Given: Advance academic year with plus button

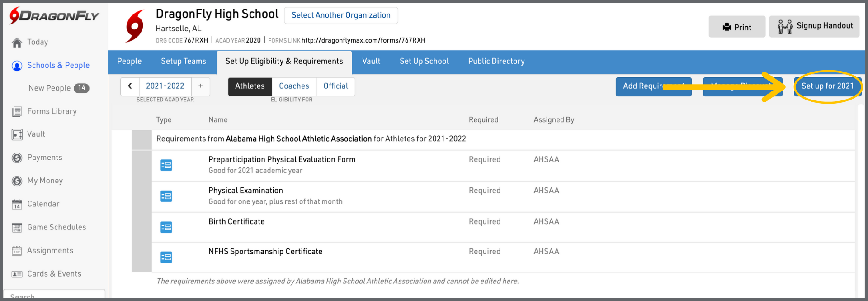Looking at the screenshot, I should click(x=200, y=86).
